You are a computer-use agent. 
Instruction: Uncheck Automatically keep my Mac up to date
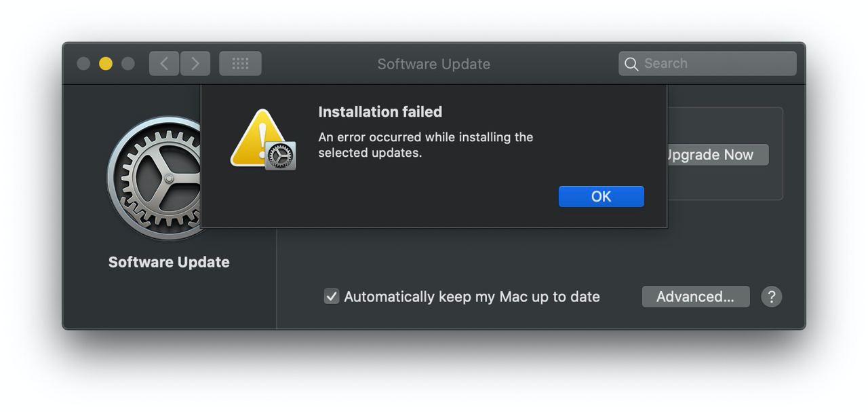point(332,297)
